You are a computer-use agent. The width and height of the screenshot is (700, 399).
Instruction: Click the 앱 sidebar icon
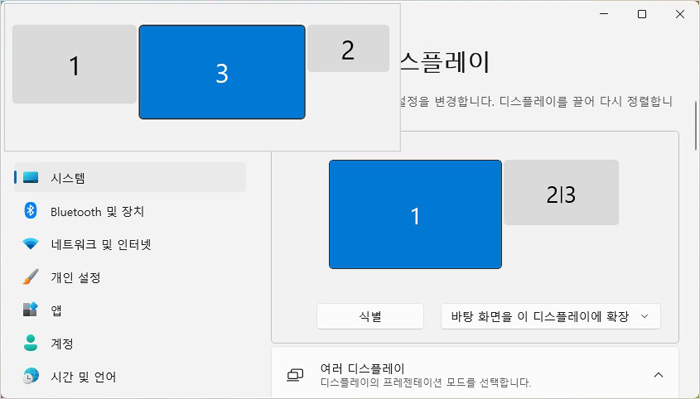30,309
